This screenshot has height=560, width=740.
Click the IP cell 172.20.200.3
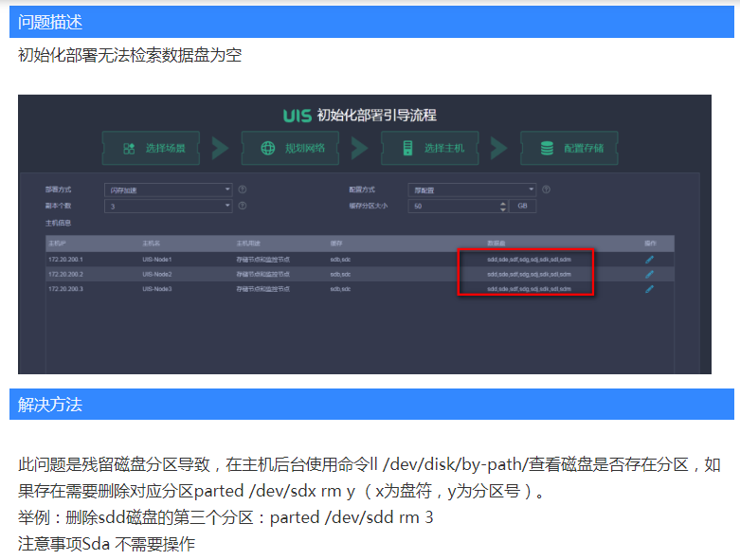click(65, 289)
